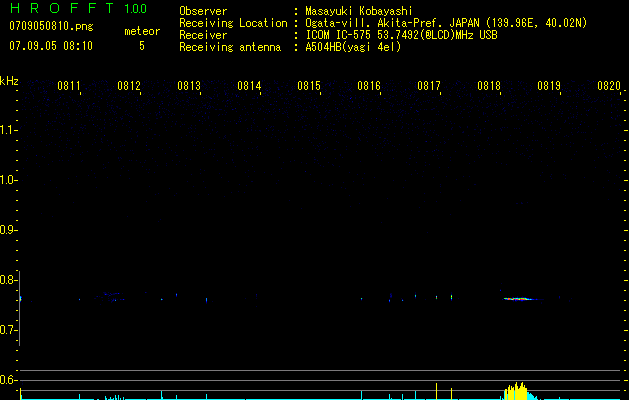Click the 0.8 kHz frequency label
The image size is (629, 400).
point(8,280)
